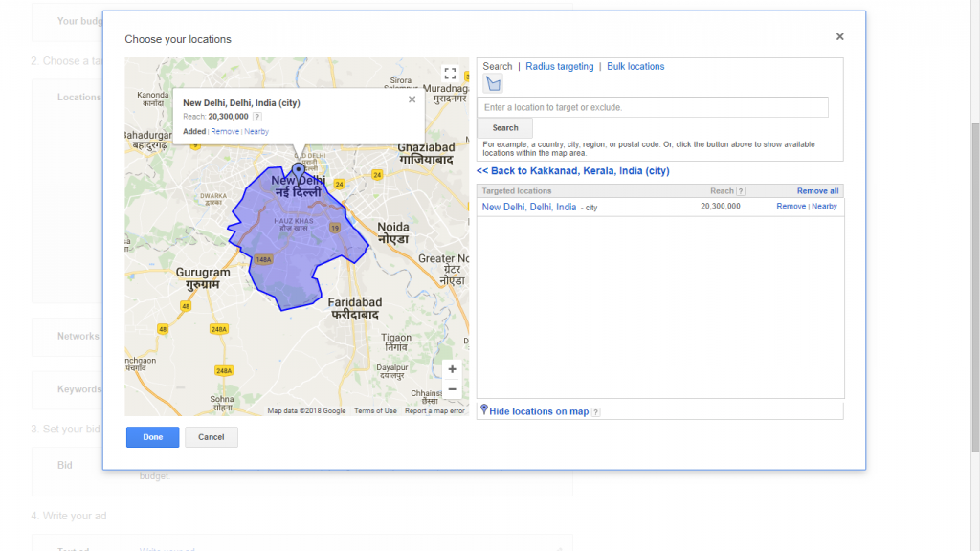The height and width of the screenshot is (551, 980).
Task: Click Hide locations on map
Action: (539, 411)
